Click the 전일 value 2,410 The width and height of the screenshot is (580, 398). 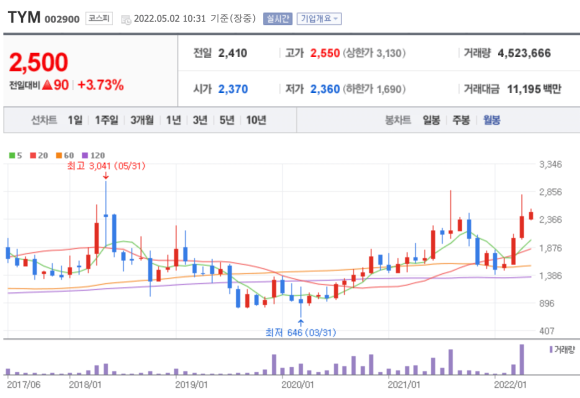pyautogui.click(x=233, y=53)
